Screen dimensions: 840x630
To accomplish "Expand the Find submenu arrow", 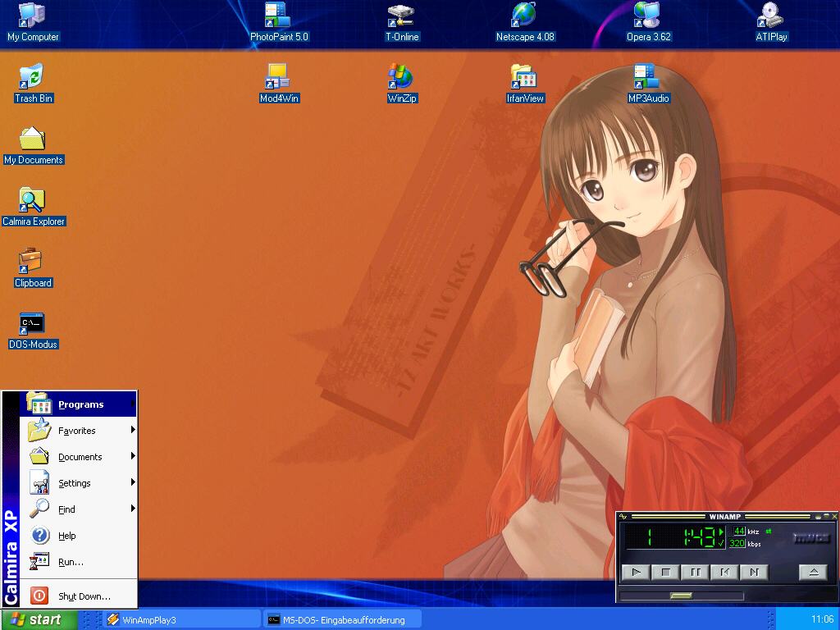I will 133,509.
